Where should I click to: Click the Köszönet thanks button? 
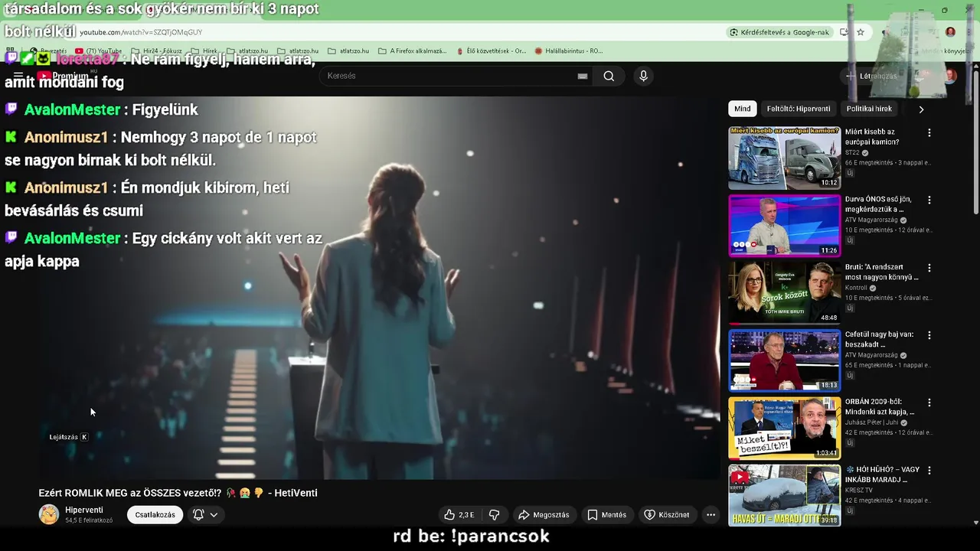(x=666, y=515)
